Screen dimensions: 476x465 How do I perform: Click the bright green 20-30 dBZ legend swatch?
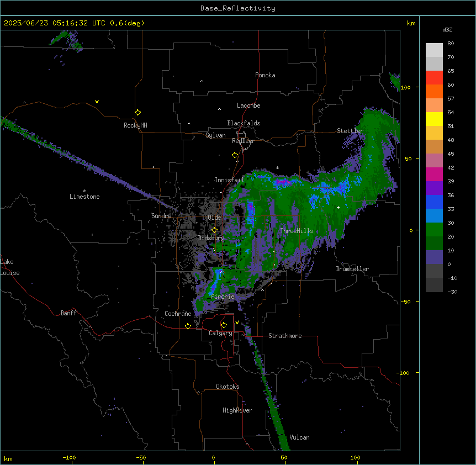pyautogui.click(x=434, y=230)
